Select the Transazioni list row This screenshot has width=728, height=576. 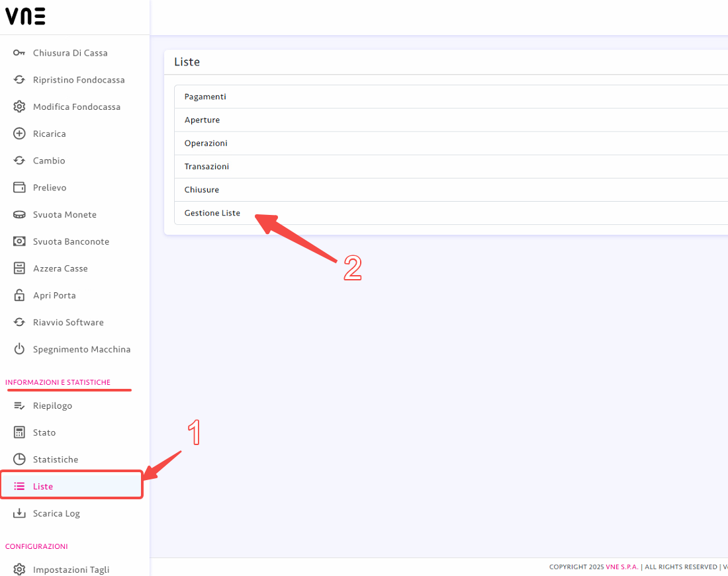click(x=451, y=167)
